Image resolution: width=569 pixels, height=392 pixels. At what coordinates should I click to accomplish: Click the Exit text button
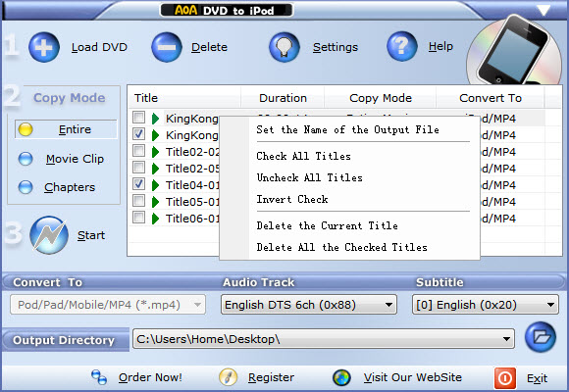click(537, 378)
